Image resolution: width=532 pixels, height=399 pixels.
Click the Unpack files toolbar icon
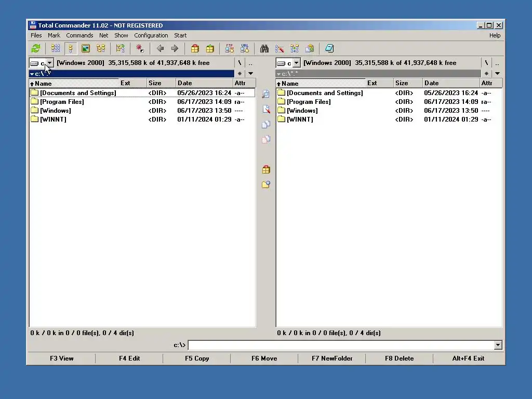pyautogui.click(x=210, y=48)
